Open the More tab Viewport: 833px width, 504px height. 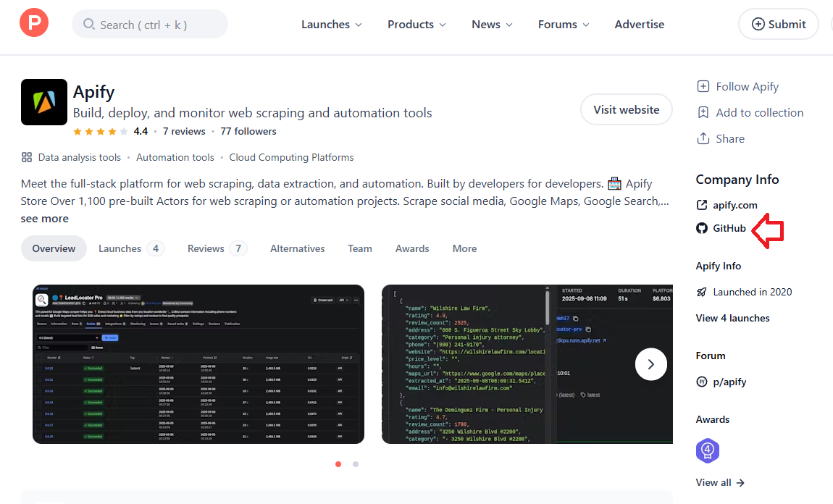pyautogui.click(x=464, y=248)
